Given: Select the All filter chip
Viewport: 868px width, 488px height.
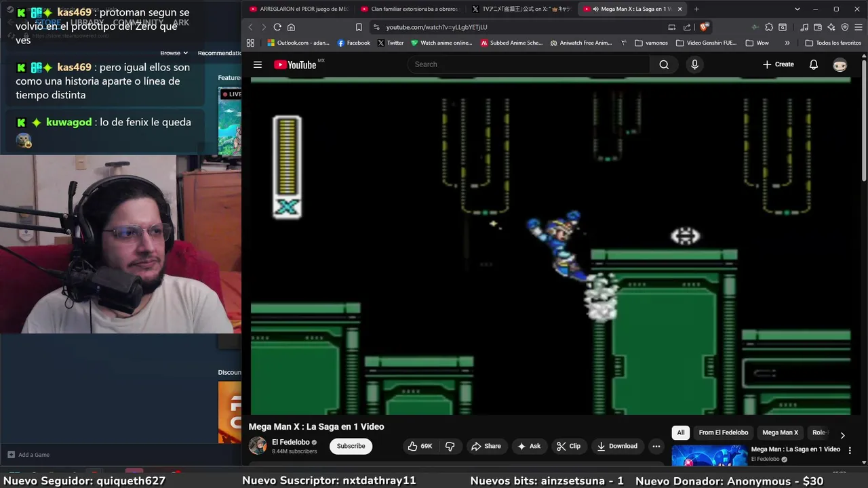Looking at the screenshot, I should coord(681,432).
